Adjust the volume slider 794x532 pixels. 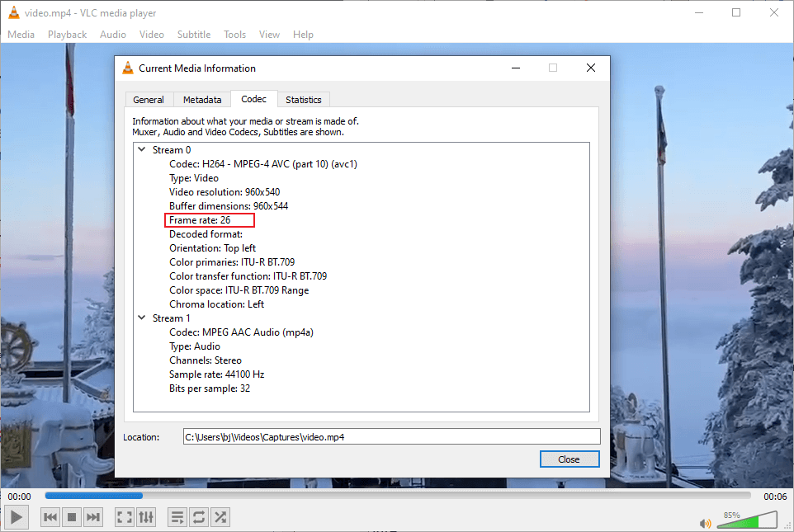(x=747, y=523)
